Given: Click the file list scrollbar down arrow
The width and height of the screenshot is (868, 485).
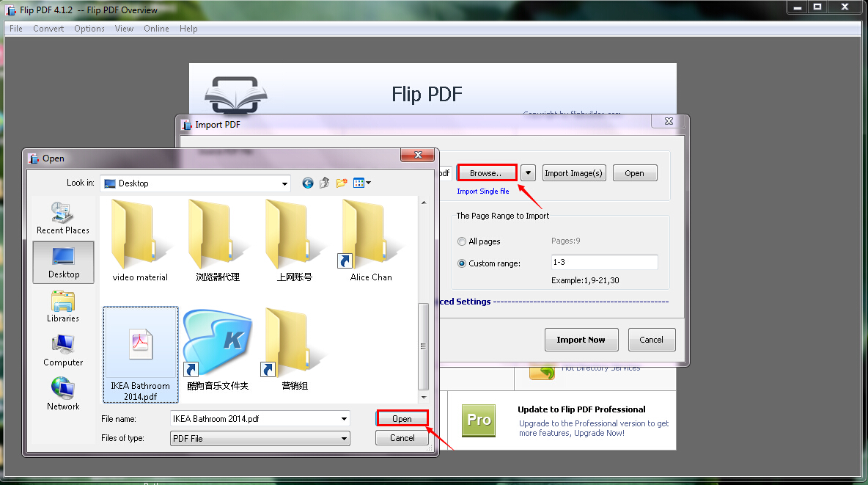Looking at the screenshot, I should pos(424,398).
